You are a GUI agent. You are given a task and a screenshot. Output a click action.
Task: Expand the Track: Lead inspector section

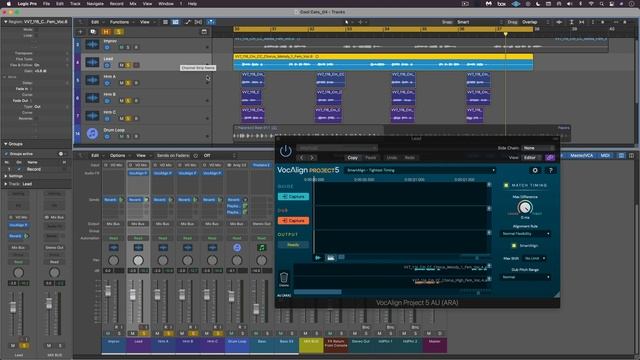pos(6,184)
